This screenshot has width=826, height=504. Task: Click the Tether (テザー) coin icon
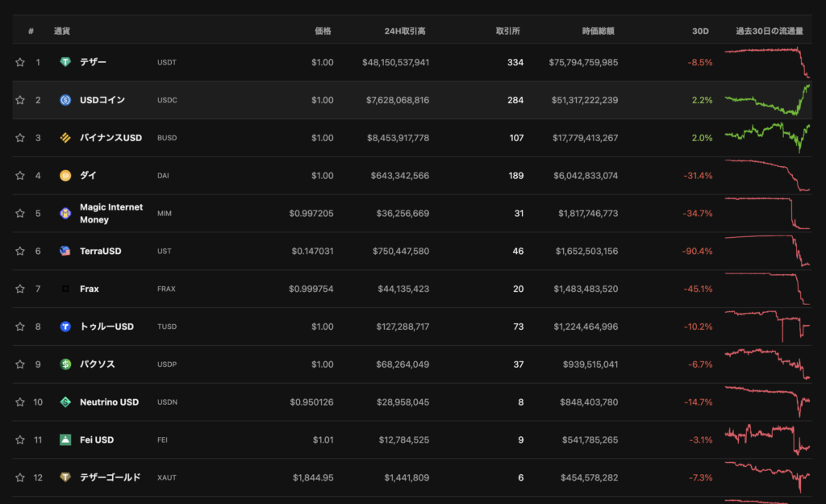point(65,62)
